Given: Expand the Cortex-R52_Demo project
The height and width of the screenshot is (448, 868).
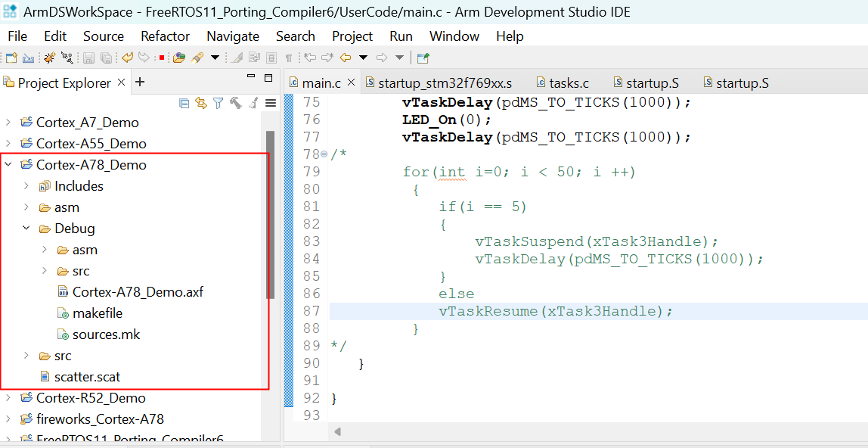Looking at the screenshot, I should tap(8, 398).
